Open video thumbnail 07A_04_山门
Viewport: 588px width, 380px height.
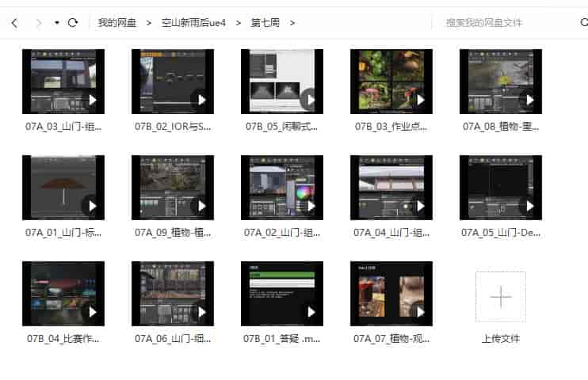[391, 188]
